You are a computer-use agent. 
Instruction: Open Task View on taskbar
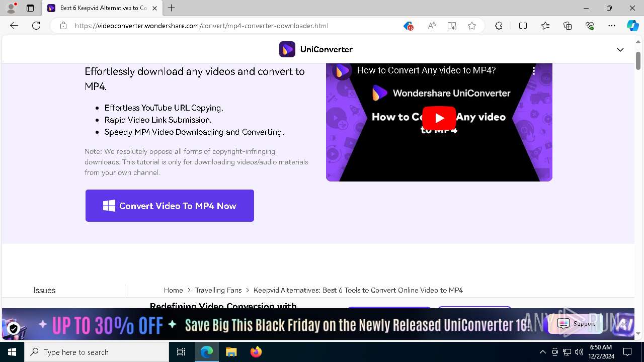click(x=181, y=352)
